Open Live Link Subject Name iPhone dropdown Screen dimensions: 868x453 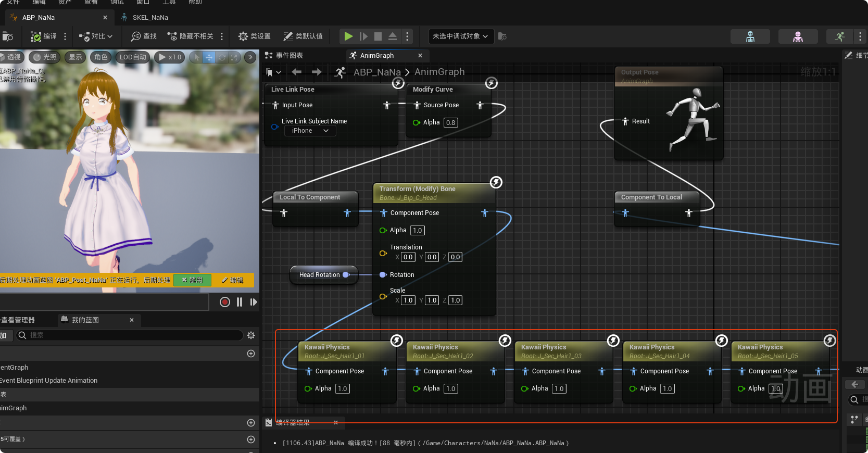(x=310, y=131)
